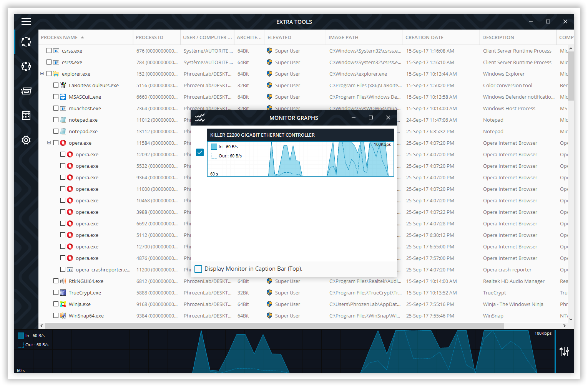This screenshot has width=588, height=387.
Task: Open the gear settings sidebar icon
Action: [x=26, y=140]
